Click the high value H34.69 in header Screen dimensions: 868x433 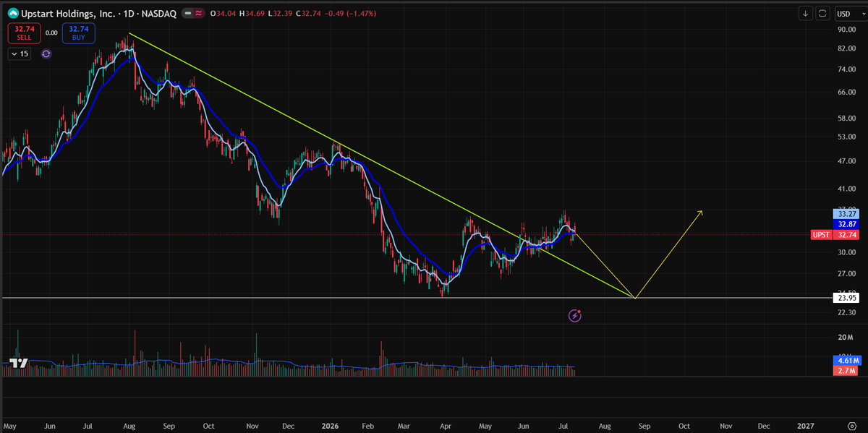[x=251, y=13]
